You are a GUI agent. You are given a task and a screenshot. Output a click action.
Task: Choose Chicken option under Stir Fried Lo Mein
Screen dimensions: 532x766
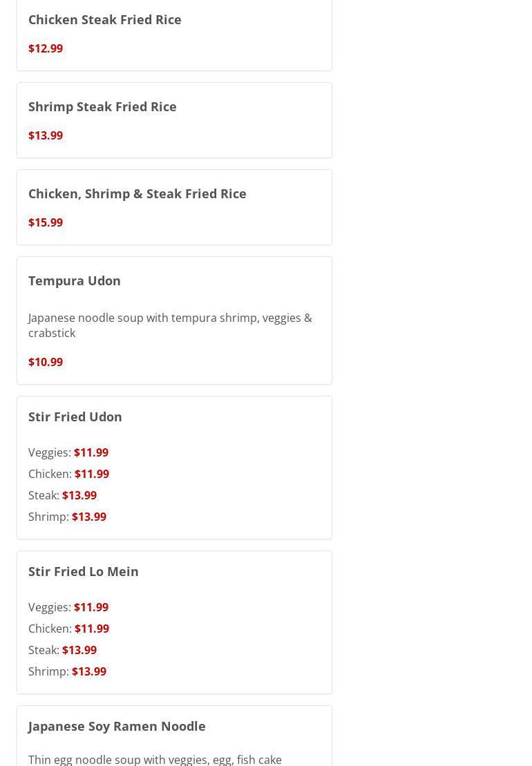pos(69,629)
